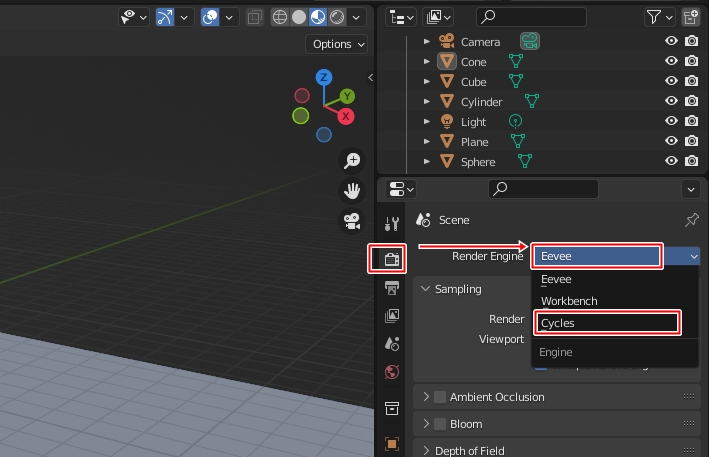Image resolution: width=709 pixels, height=457 pixels.
Task: Click the Pan view hand icon
Action: click(352, 191)
